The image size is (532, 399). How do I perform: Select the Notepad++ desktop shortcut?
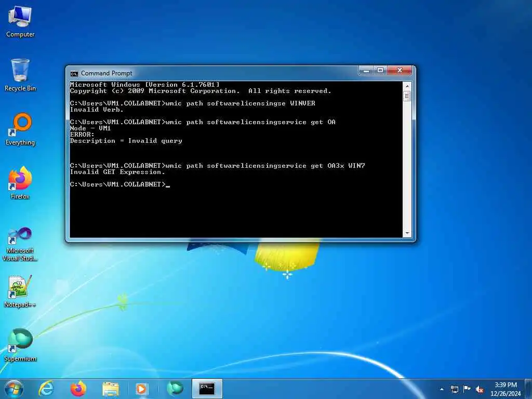[x=20, y=291]
